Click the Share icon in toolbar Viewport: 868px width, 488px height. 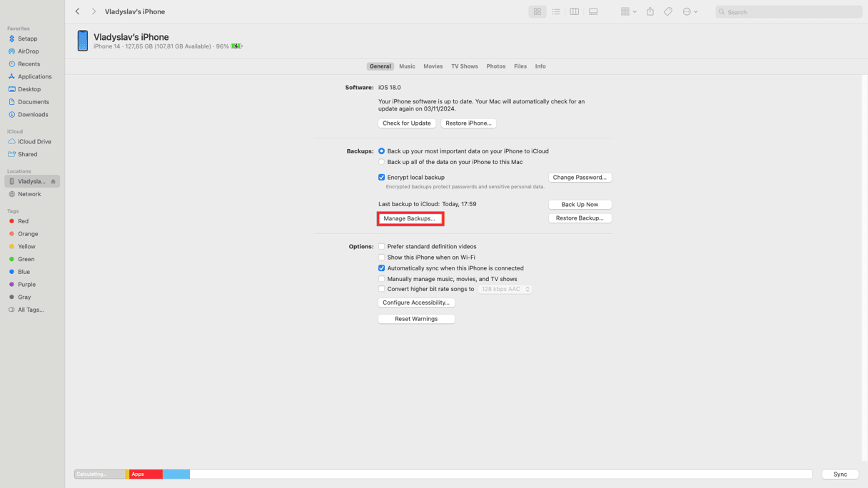tap(650, 12)
